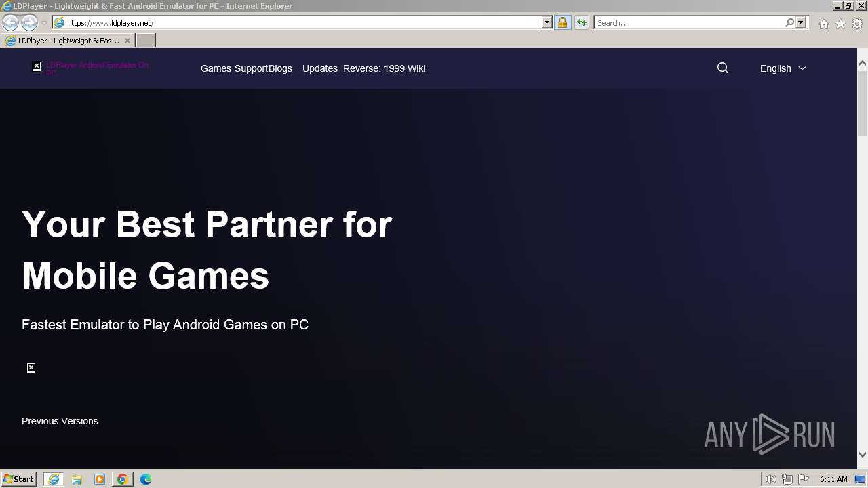This screenshot has height=488, width=868.
Task: Select the LDPlayer browser tab
Action: pos(68,41)
